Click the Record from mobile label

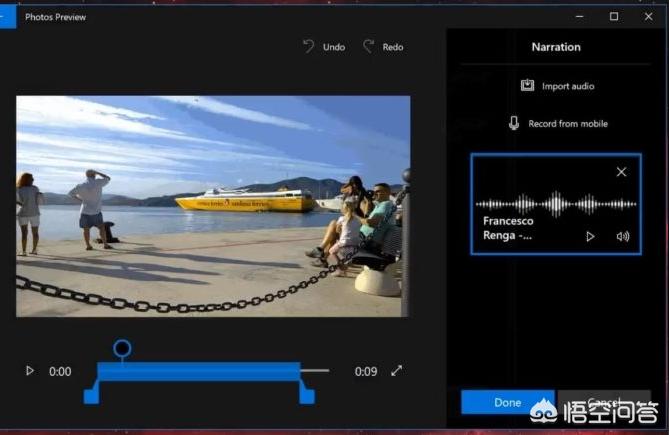[568, 124]
